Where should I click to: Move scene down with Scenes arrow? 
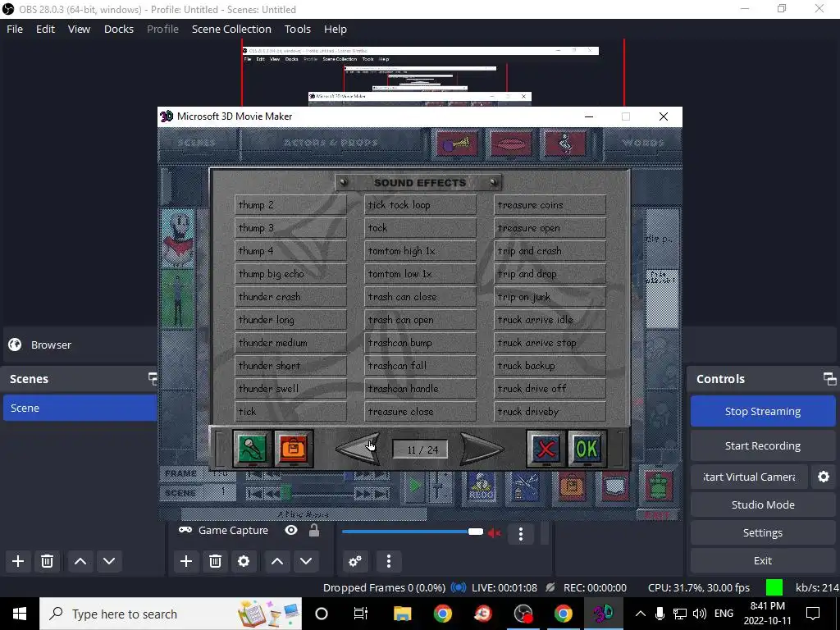(x=109, y=561)
